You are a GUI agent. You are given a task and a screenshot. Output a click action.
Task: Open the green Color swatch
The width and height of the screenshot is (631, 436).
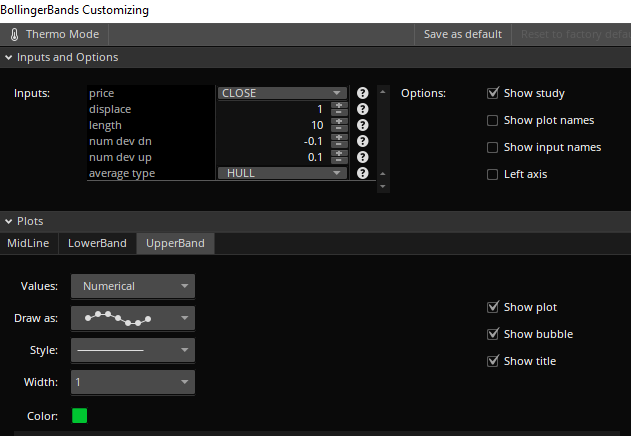tap(80, 415)
